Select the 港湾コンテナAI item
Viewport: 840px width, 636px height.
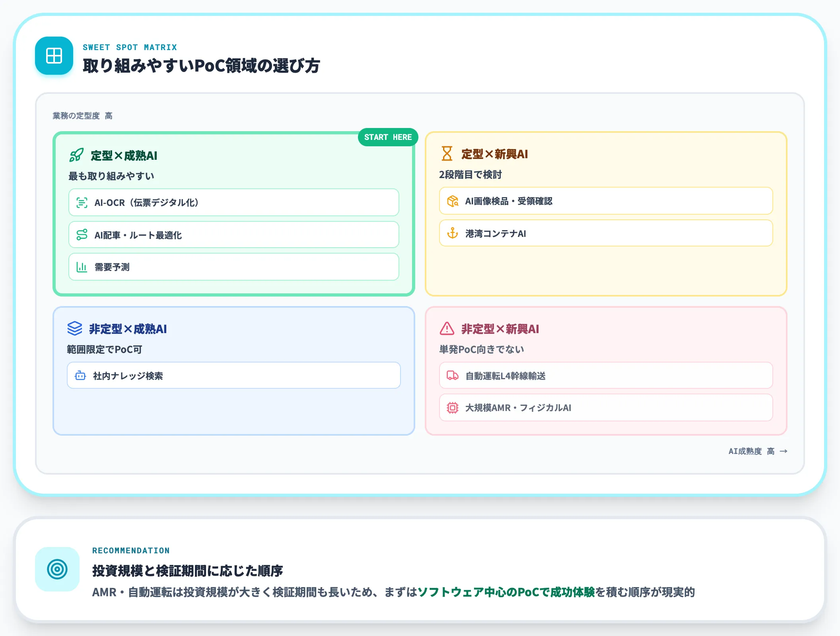click(x=606, y=233)
